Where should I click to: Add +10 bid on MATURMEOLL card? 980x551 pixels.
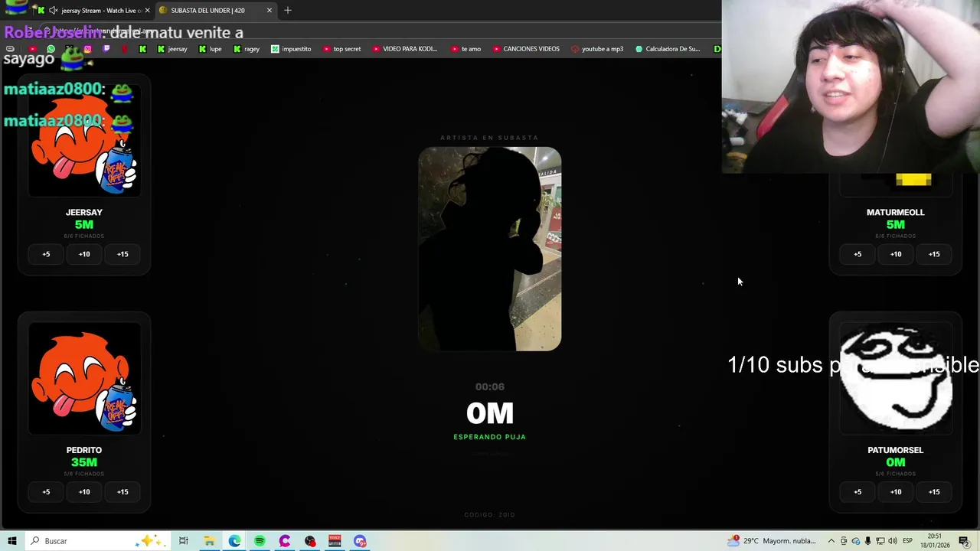coord(896,254)
